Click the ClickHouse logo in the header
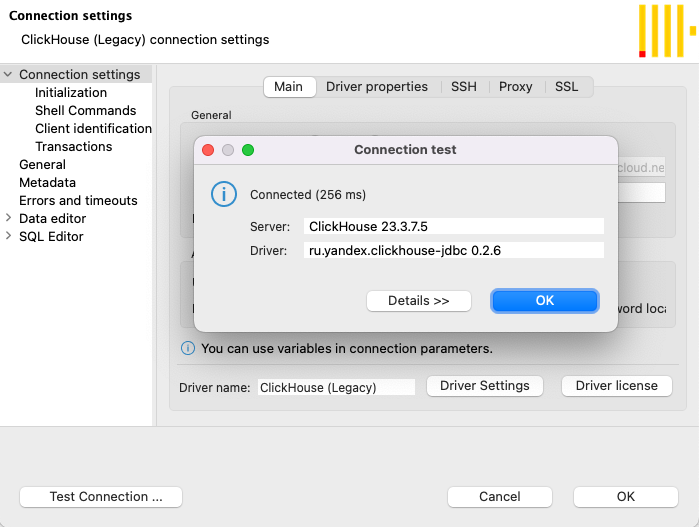The width and height of the screenshot is (699, 527). [667, 31]
